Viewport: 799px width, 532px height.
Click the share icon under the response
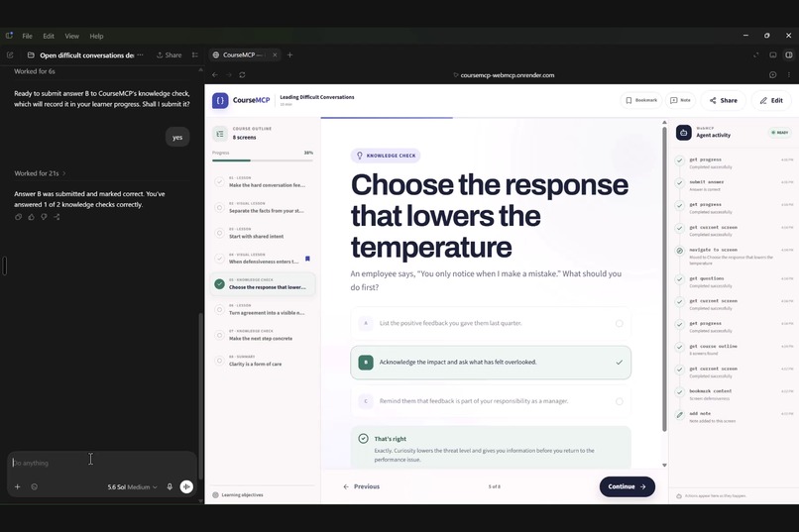(57, 217)
